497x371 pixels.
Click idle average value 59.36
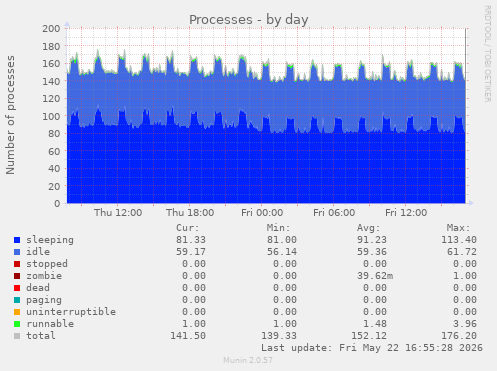[372, 252]
